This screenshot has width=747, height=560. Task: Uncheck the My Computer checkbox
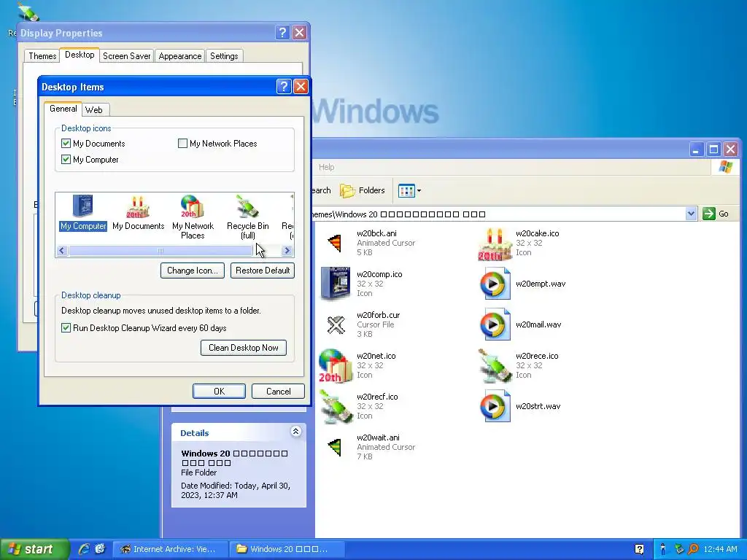pos(66,160)
